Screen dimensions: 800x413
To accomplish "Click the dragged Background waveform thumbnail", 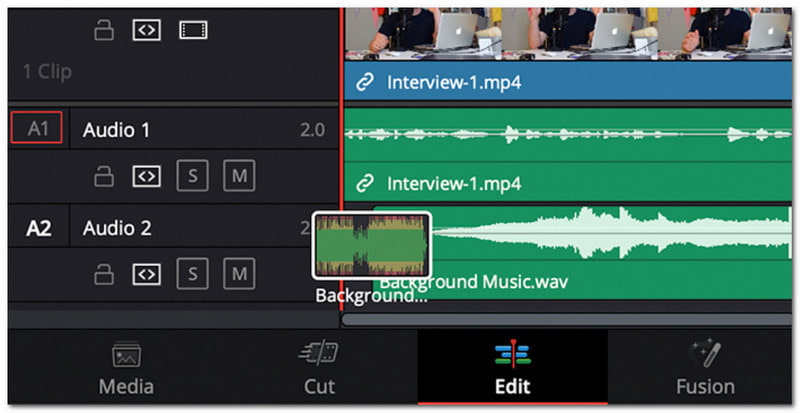I will [x=372, y=246].
